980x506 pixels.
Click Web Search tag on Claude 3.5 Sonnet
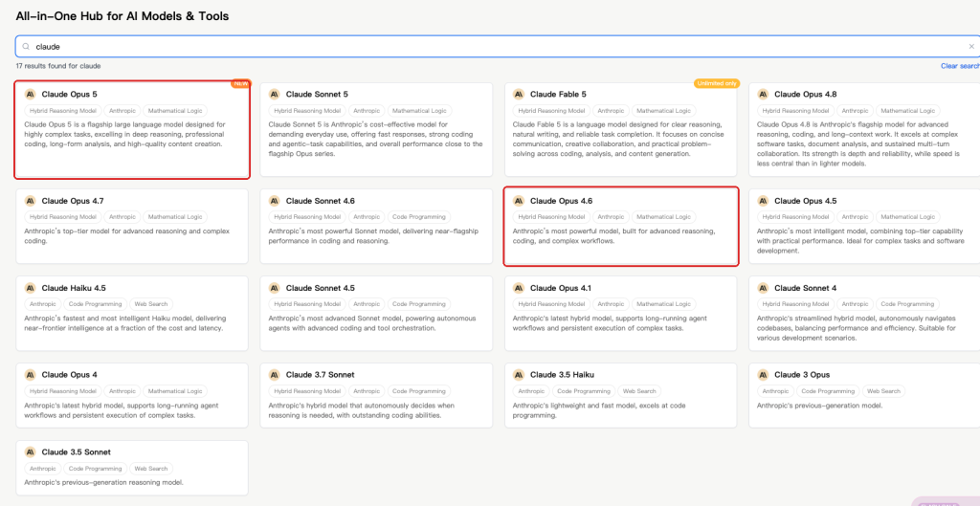[x=151, y=468]
